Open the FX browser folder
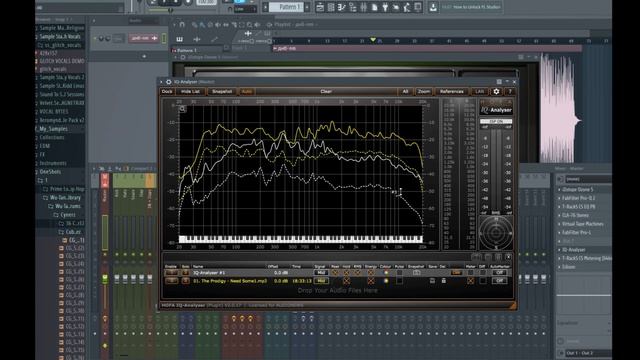This screenshot has height=360, width=640. coord(43,155)
